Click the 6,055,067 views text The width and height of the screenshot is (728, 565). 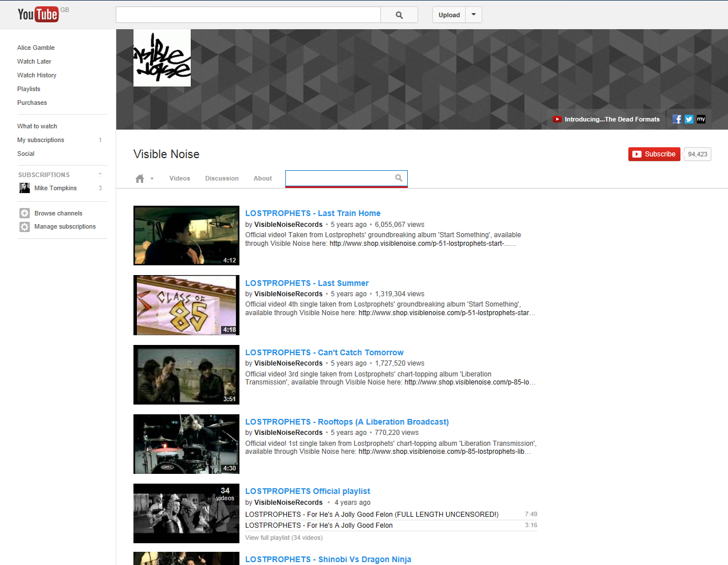click(x=400, y=225)
